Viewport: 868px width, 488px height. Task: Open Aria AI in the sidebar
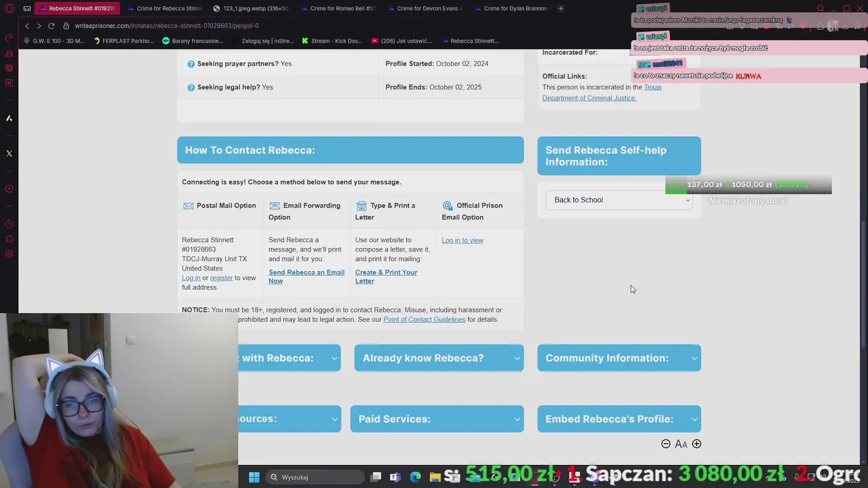(x=9, y=118)
